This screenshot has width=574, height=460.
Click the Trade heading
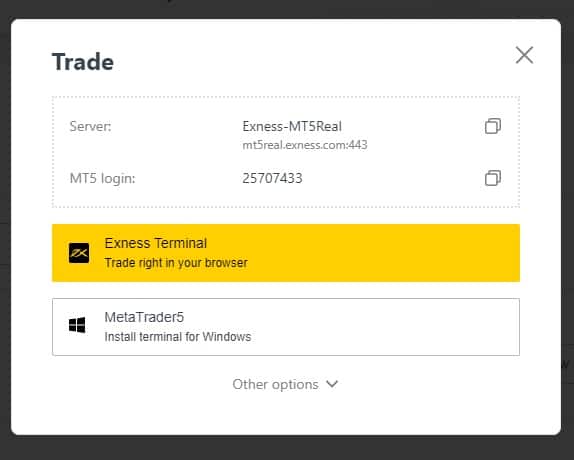[83, 62]
